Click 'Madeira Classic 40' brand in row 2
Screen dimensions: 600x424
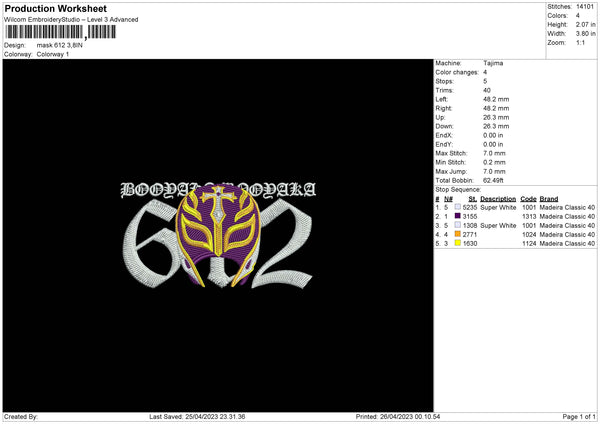(x=567, y=217)
